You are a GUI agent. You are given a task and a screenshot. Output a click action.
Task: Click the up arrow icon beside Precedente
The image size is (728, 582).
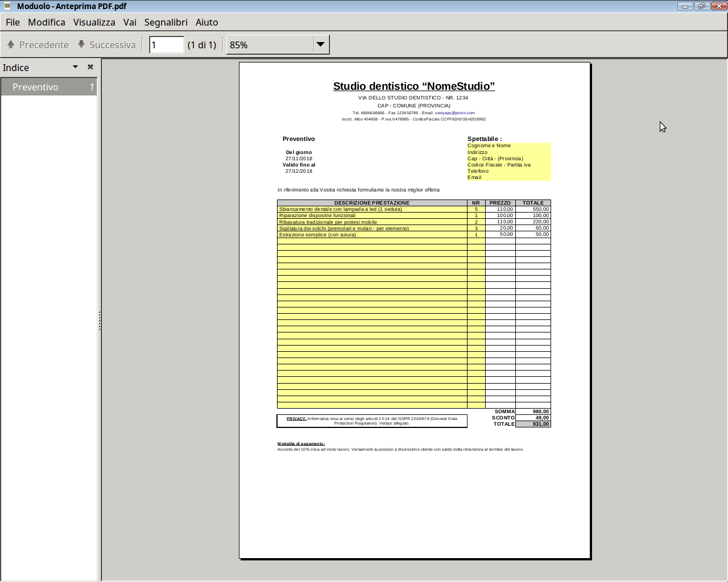11,44
